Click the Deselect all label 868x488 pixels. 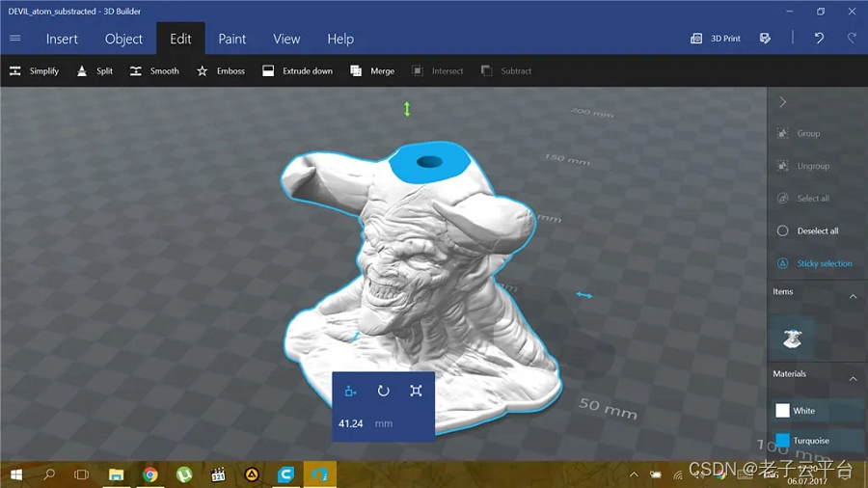click(x=818, y=230)
